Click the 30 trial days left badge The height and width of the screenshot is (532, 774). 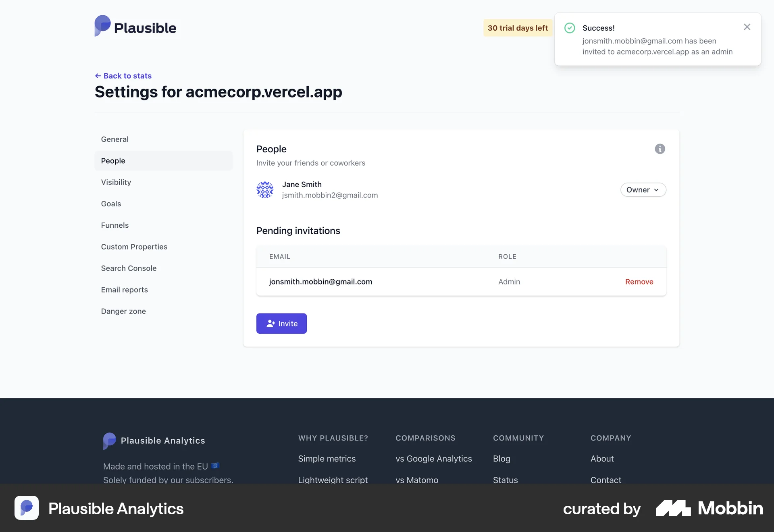point(518,28)
